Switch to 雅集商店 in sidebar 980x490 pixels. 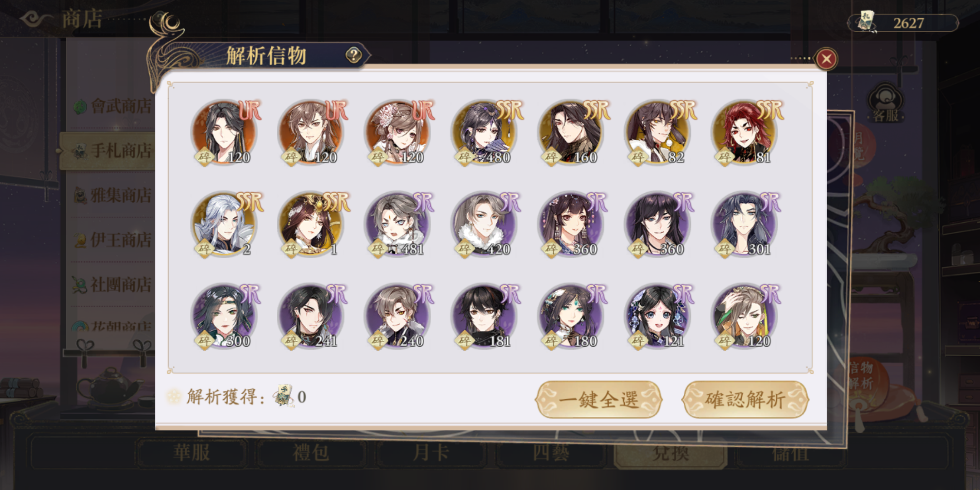113,196
